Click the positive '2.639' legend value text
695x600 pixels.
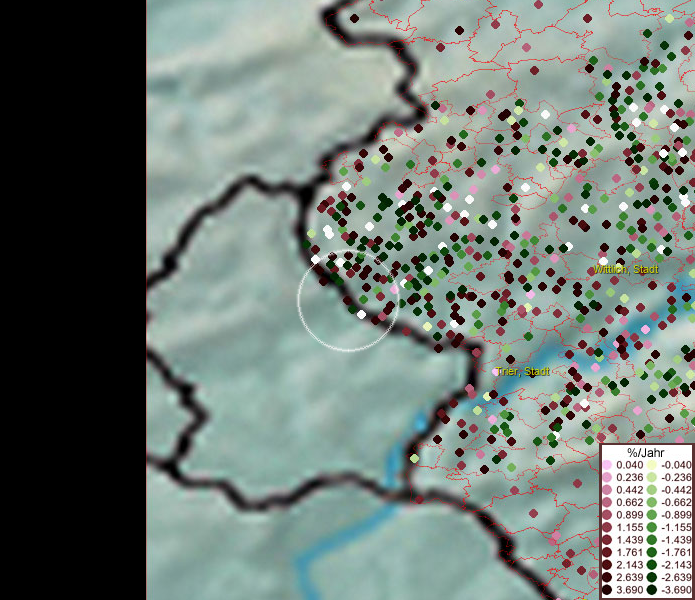[x=629, y=577]
